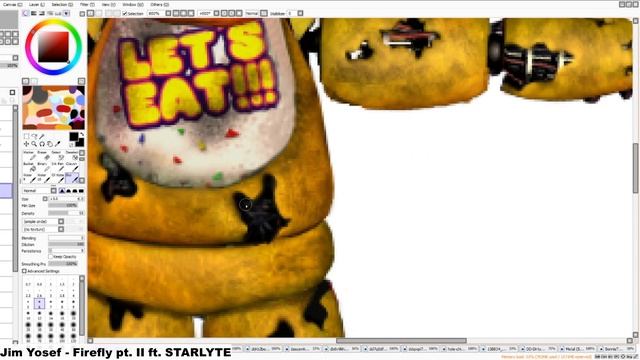640x360 pixels.
Task: Switch to the 138834 document tab
Action: 499,349
